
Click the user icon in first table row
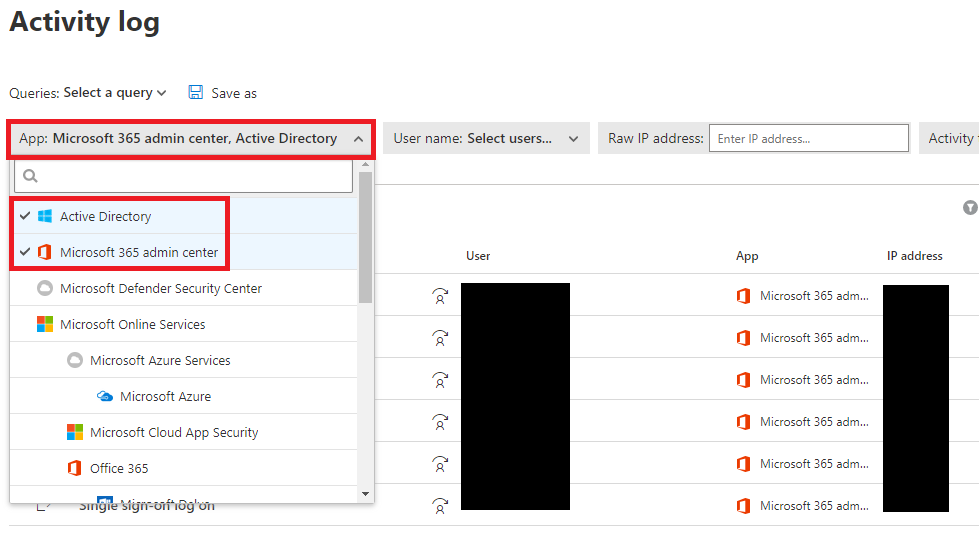coord(440,295)
